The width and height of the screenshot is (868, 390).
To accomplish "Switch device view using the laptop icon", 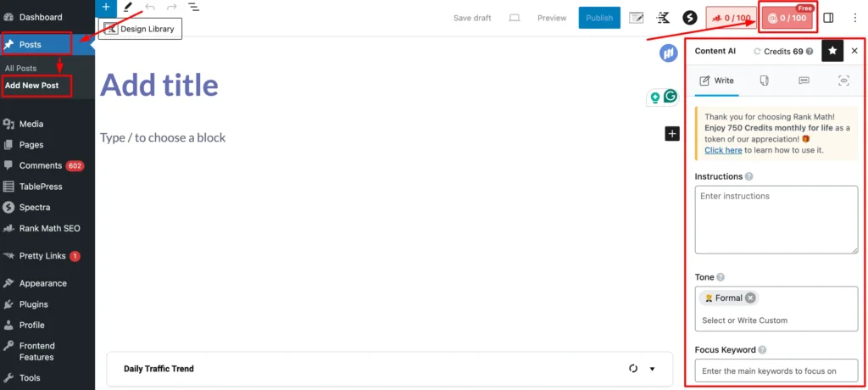I will (x=515, y=18).
